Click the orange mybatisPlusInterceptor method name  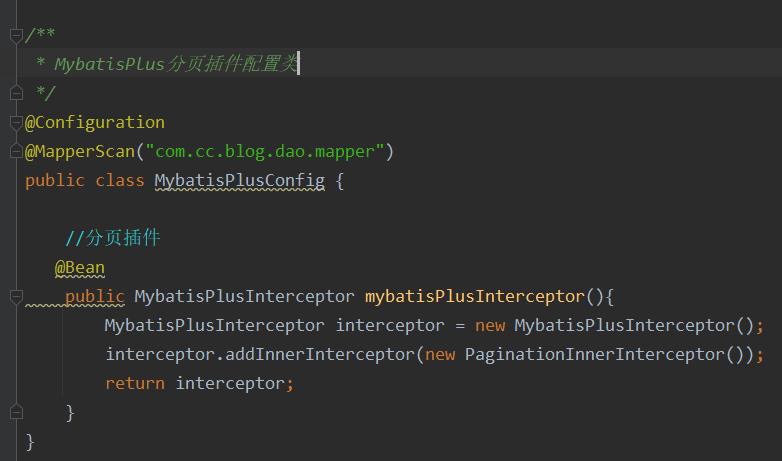click(x=474, y=297)
